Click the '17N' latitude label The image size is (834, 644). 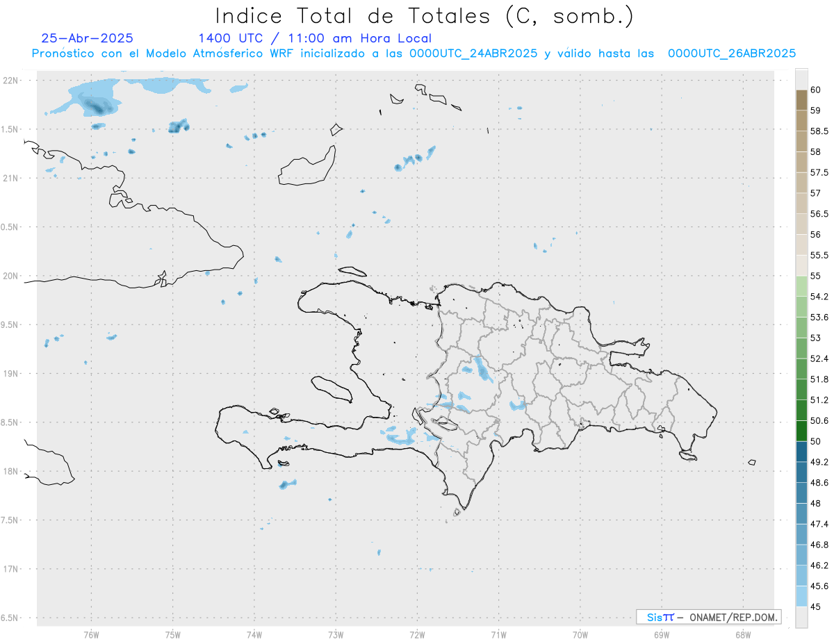click(x=11, y=569)
